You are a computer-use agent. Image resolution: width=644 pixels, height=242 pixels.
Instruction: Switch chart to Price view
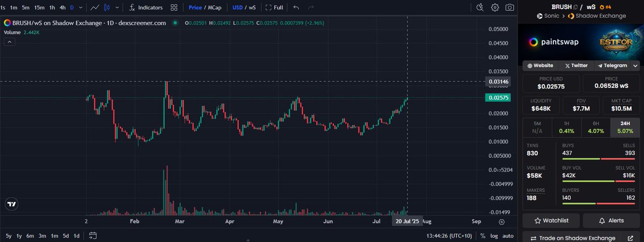195,8
